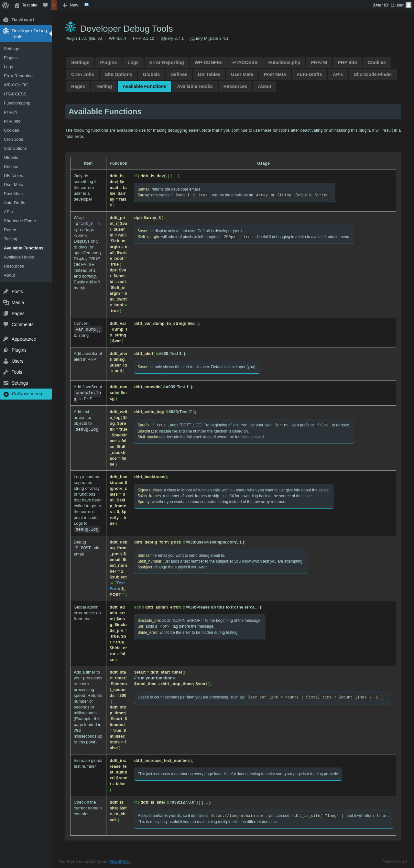Click the Dashboard gauge icon in the sidebar
Screen dimensions: 414x868
(6, 20)
